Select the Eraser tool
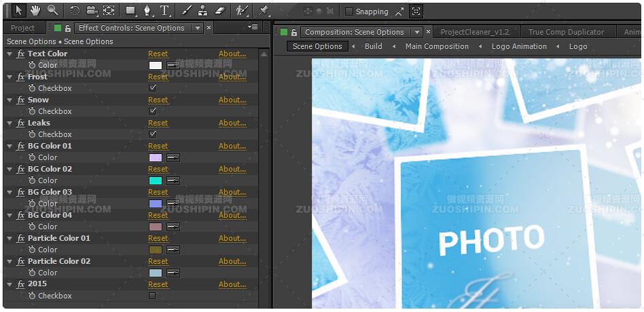This screenshot has width=644, height=312. pos(219,10)
